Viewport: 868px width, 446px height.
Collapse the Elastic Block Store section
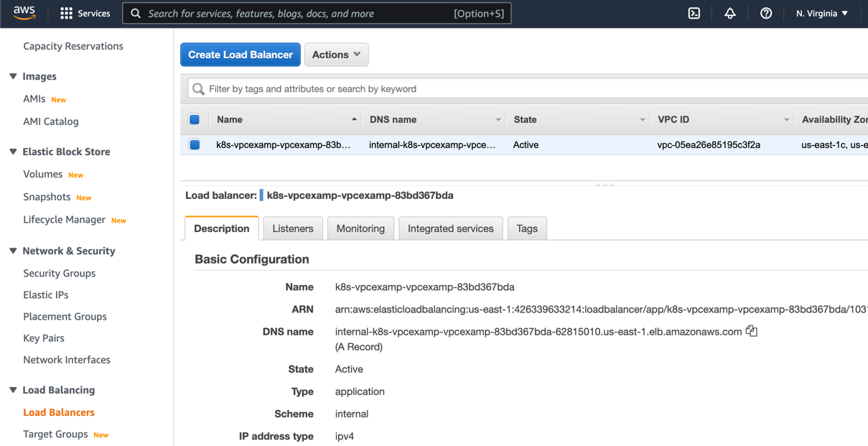(13, 152)
